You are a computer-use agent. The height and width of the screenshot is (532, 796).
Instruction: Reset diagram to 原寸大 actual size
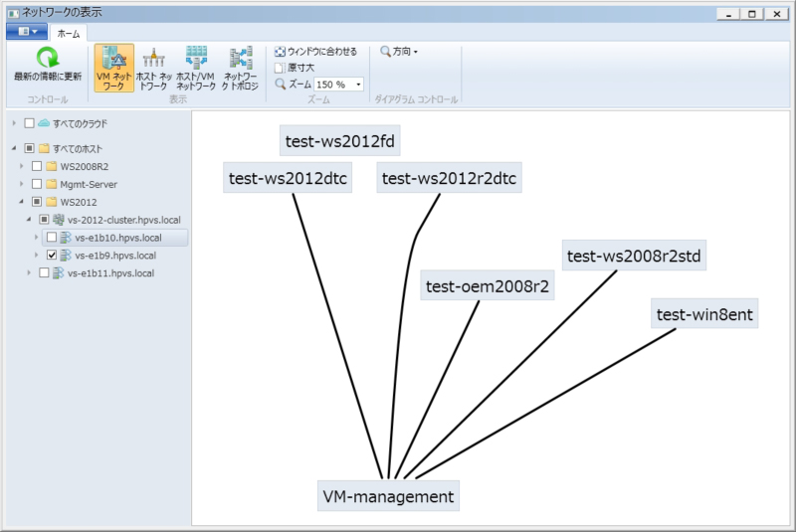(x=280, y=68)
